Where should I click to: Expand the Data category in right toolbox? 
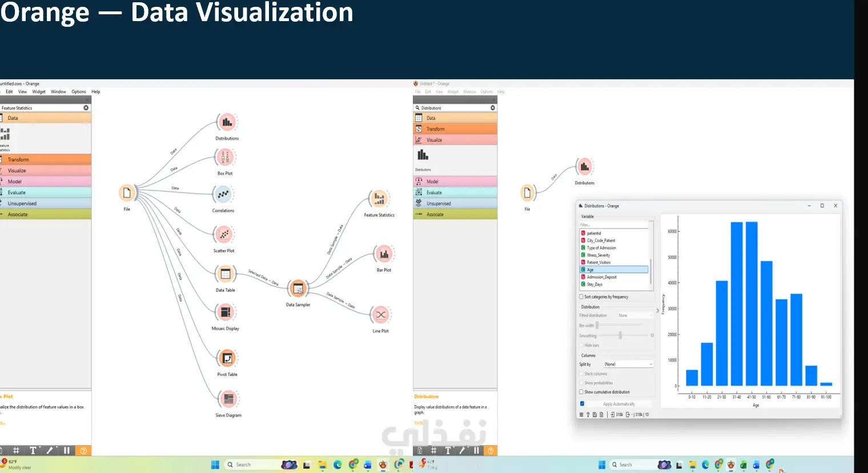[x=455, y=118]
